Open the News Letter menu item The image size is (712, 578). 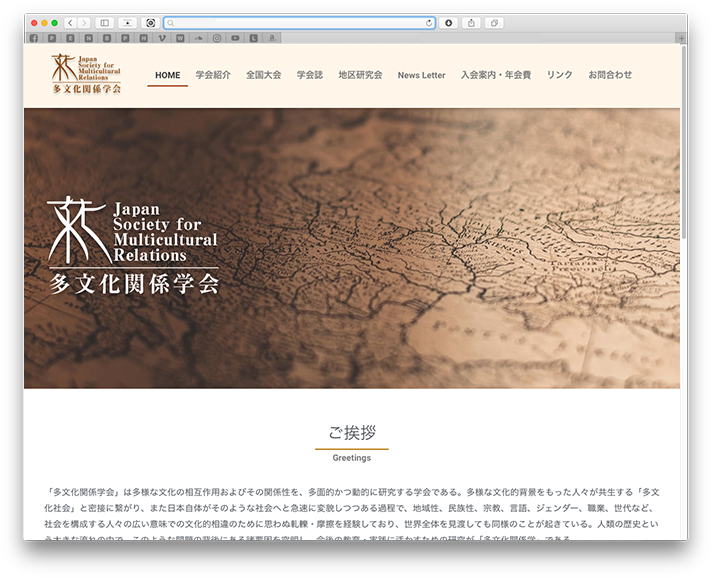(x=421, y=75)
